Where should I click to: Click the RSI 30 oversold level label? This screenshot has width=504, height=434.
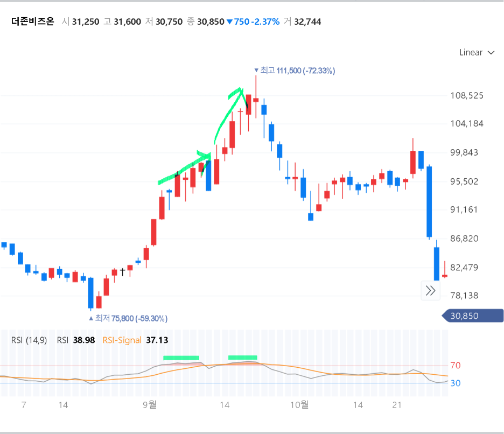[456, 383]
